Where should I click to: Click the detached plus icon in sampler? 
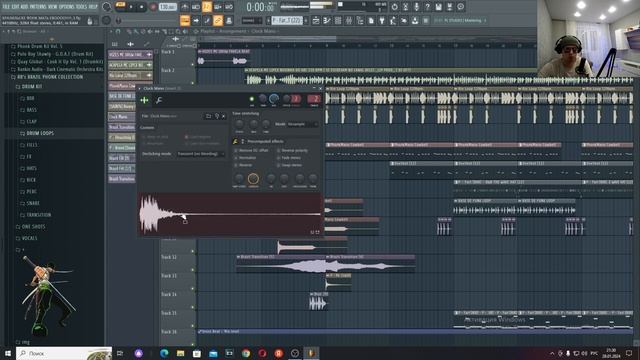tap(144, 100)
